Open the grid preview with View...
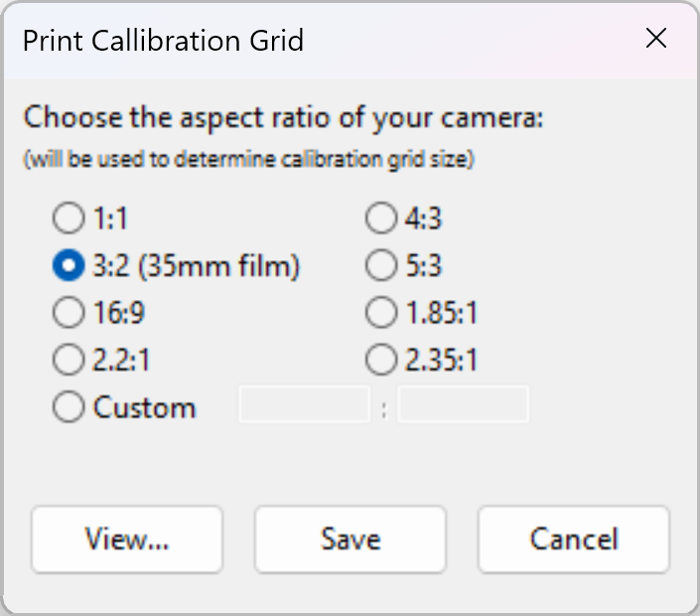The width and height of the screenshot is (700, 616). tap(127, 539)
